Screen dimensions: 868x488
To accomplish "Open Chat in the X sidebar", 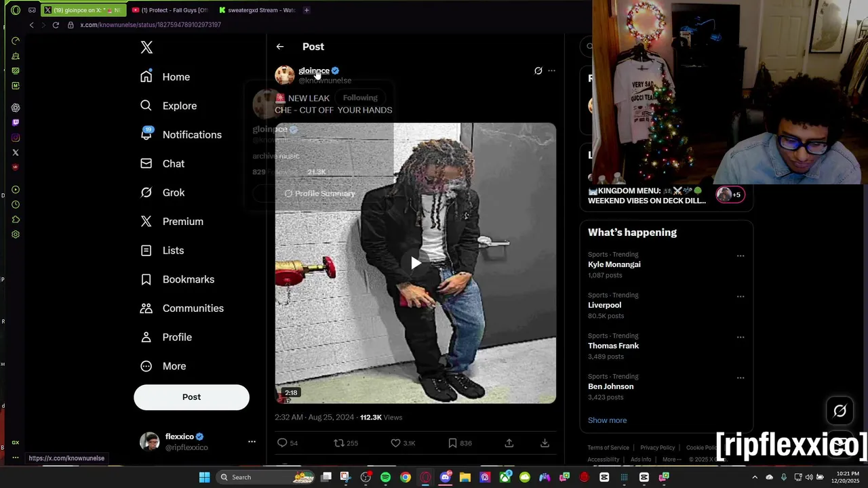I will pos(162,163).
